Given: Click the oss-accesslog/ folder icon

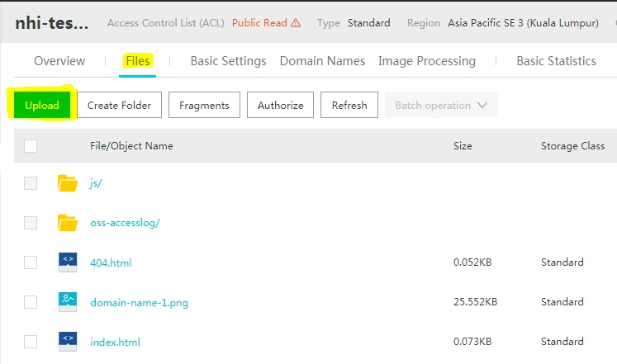Looking at the screenshot, I should click(67, 223).
